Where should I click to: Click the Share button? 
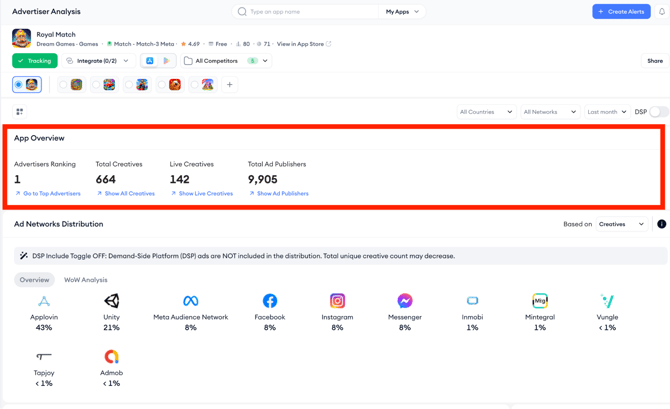(x=655, y=61)
